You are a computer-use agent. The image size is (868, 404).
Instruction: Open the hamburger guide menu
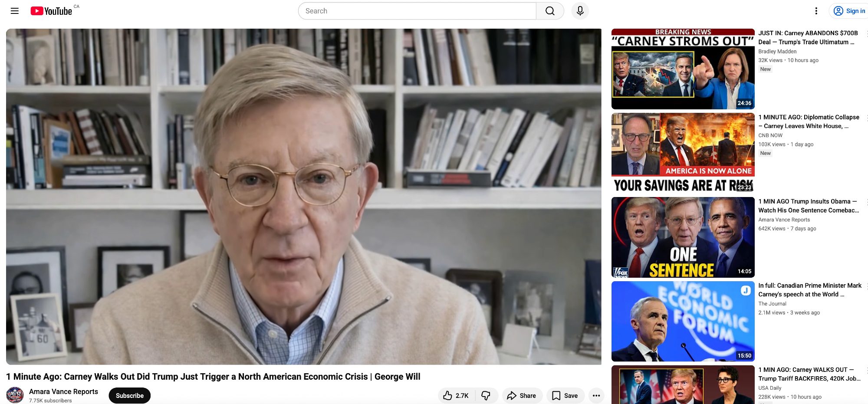tap(15, 11)
